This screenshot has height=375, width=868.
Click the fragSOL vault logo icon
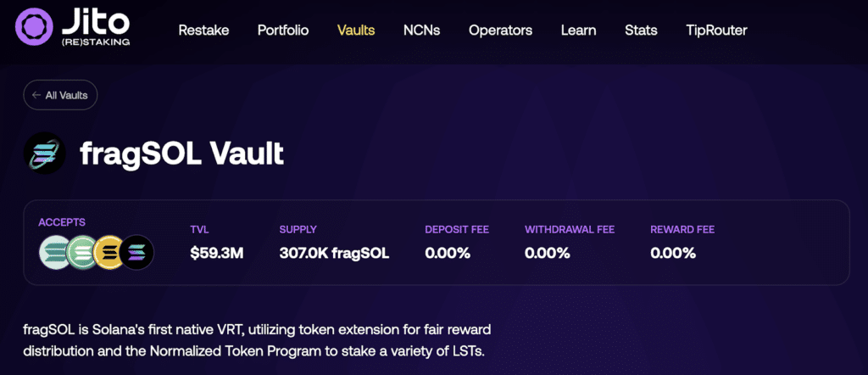click(45, 154)
